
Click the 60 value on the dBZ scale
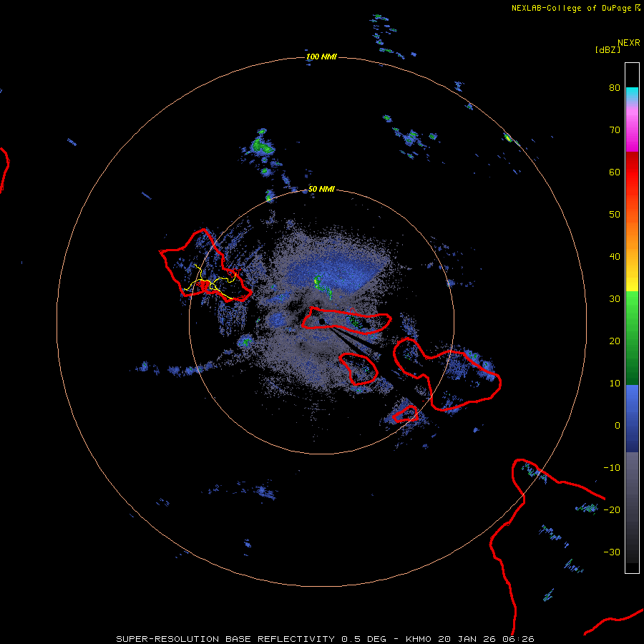(615, 172)
